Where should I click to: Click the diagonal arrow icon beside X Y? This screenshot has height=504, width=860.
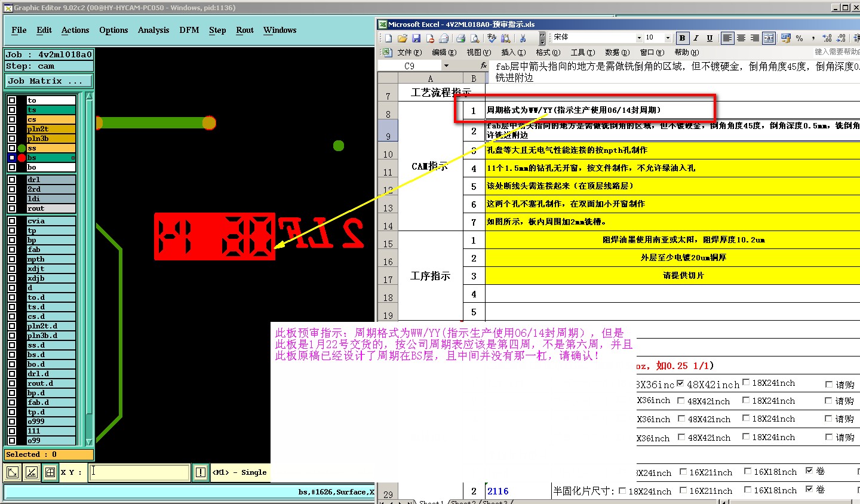12,472
